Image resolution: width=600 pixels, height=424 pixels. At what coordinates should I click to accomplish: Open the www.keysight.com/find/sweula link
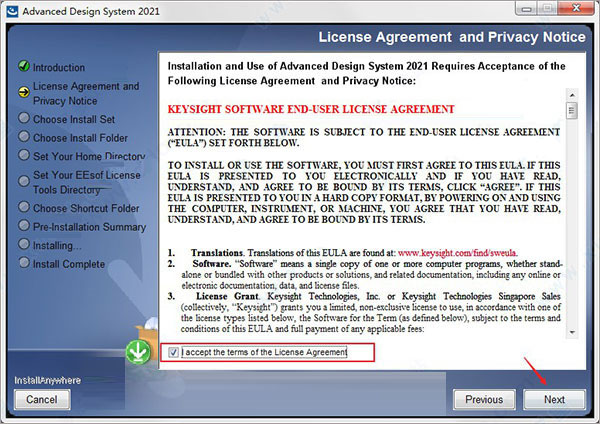click(x=457, y=253)
